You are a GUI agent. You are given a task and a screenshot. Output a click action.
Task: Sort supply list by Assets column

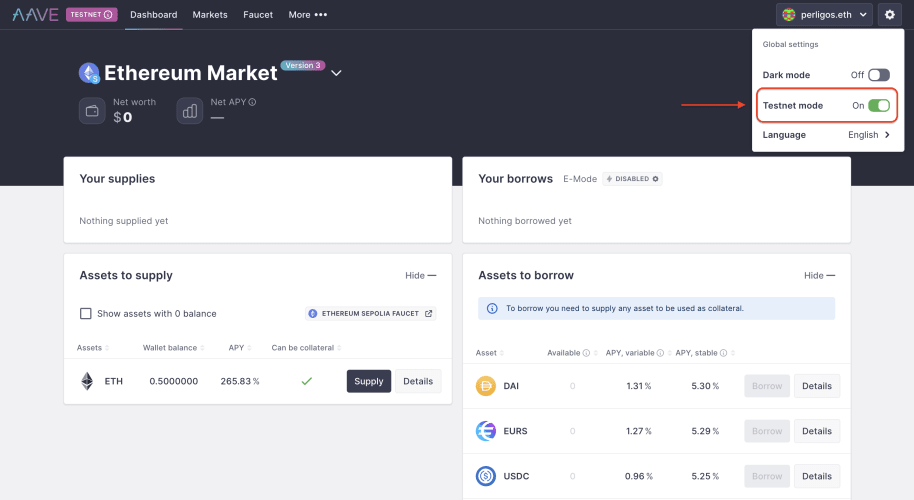click(x=93, y=348)
